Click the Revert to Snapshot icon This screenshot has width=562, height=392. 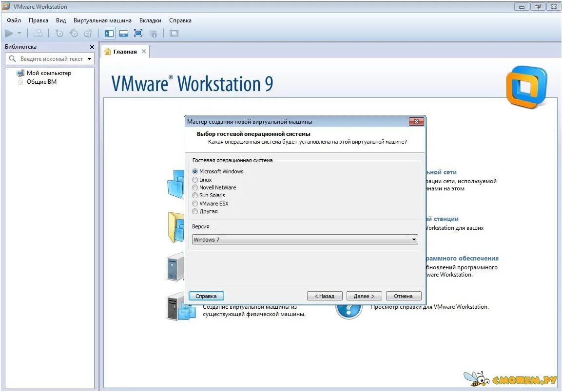point(74,33)
